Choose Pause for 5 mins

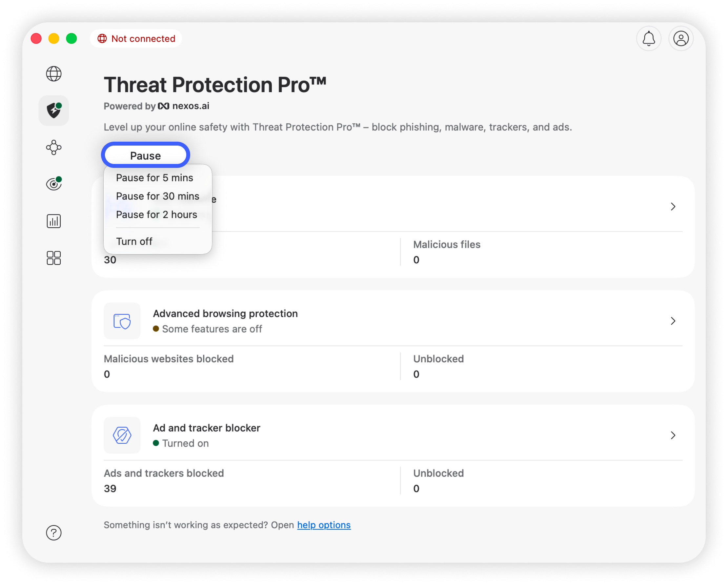(x=154, y=178)
